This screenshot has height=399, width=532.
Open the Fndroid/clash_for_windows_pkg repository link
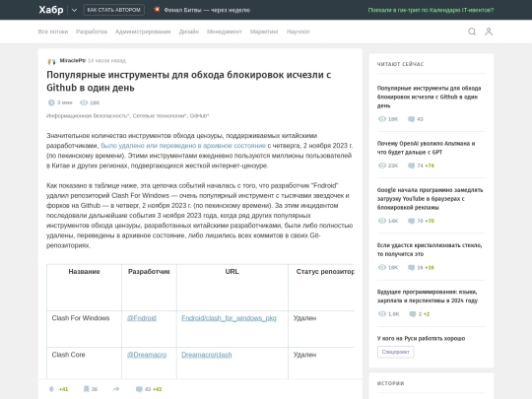coord(229,318)
